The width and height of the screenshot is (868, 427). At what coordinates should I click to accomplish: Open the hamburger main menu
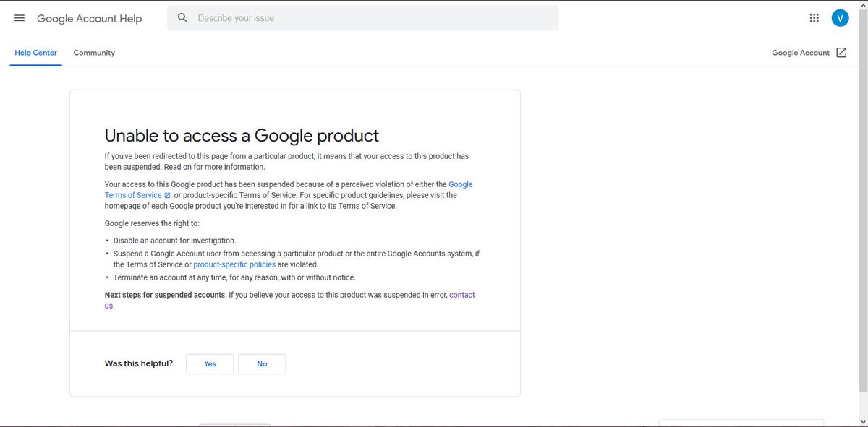click(20, 18)
